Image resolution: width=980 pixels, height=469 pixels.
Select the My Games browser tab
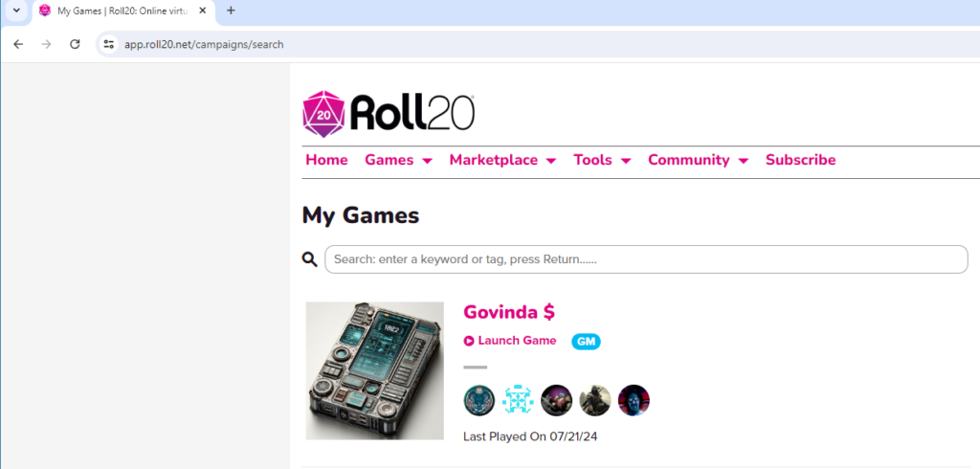(122, 11)
